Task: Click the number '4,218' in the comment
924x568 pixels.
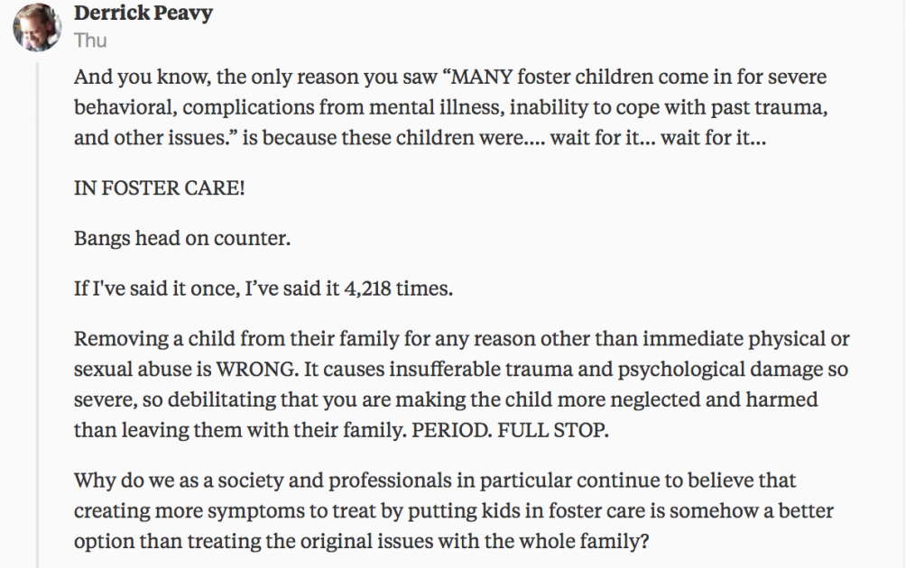Action: click(368, 289)
